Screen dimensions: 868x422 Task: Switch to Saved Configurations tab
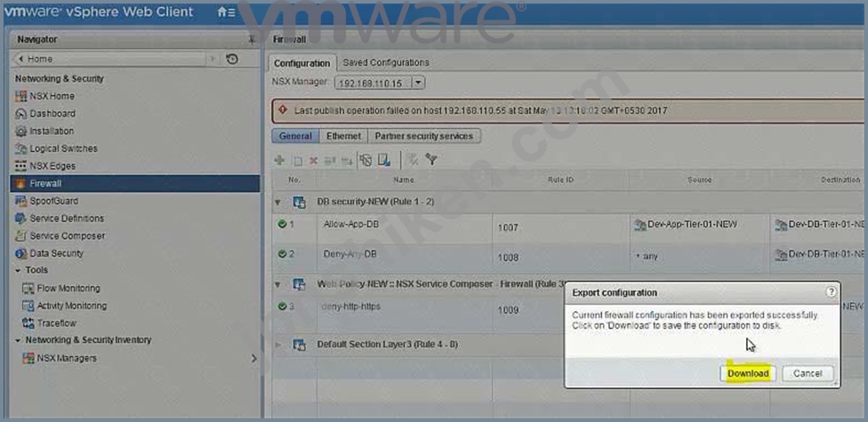(x=386, y=62)
